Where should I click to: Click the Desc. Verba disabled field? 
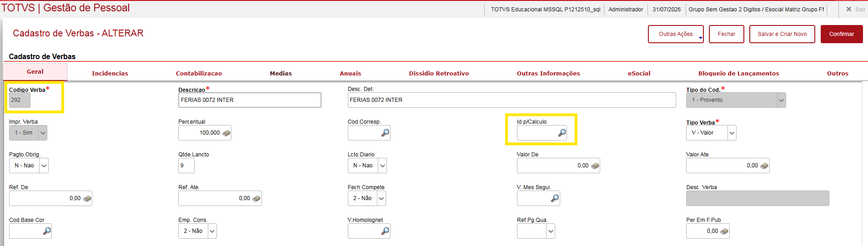point(758,198)
